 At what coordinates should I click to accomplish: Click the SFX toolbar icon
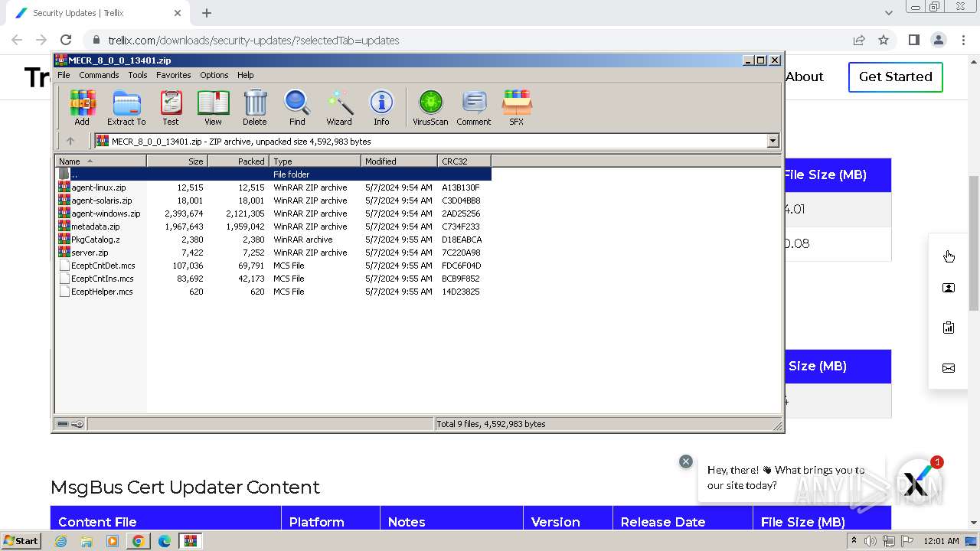[x=517, y=107]
